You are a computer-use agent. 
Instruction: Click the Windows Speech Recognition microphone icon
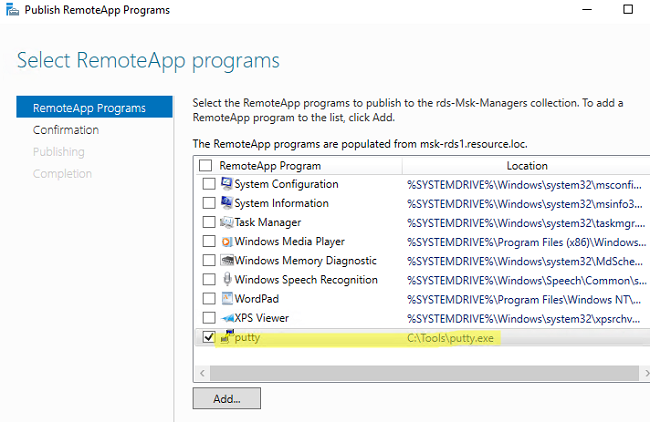[x=227, y=279]
